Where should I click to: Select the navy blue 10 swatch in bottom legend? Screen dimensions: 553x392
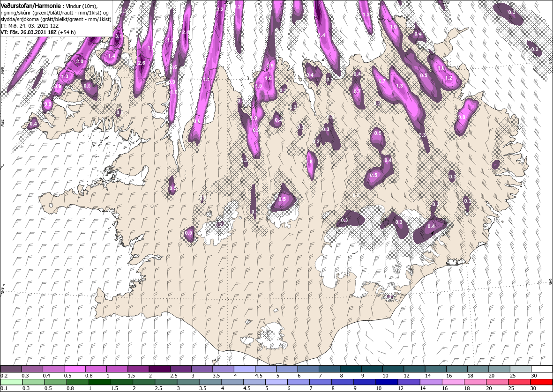pos(387,382)
